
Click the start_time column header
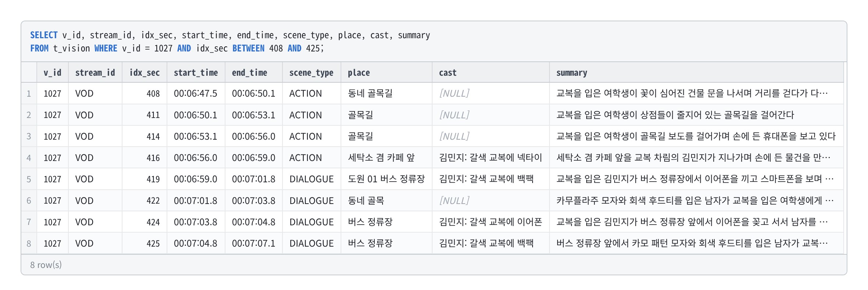coord(196,72)
